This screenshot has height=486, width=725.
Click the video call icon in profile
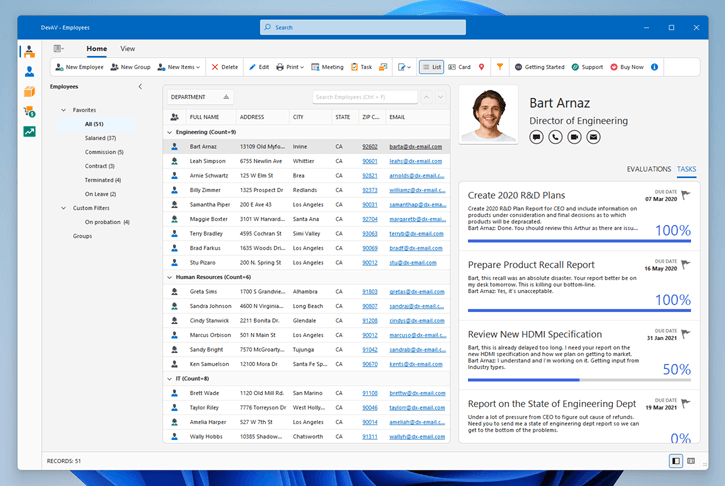tap(574, 136)
